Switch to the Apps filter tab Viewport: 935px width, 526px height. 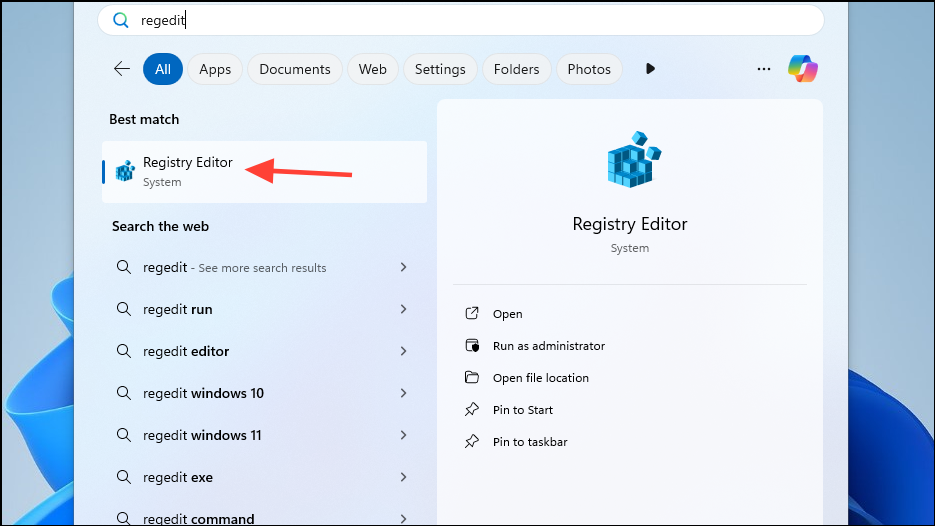pyautogui.click(x=215, y=69)
